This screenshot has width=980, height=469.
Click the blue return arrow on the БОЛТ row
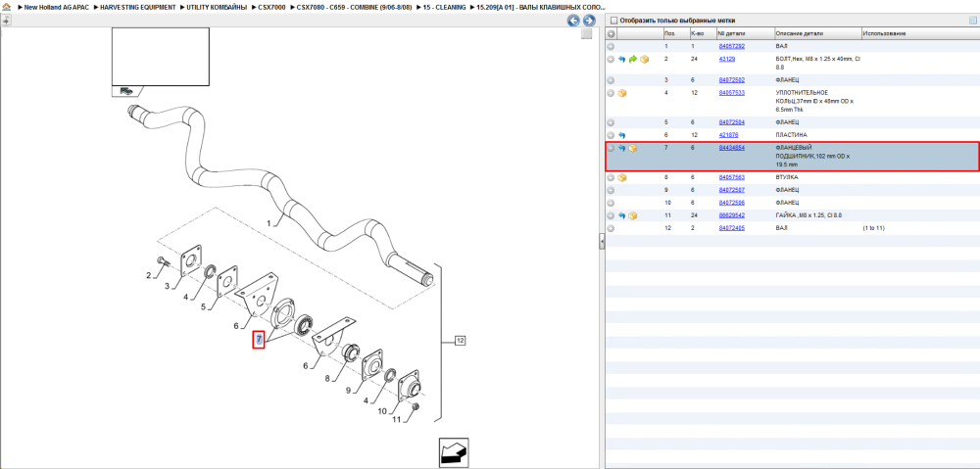622,60
